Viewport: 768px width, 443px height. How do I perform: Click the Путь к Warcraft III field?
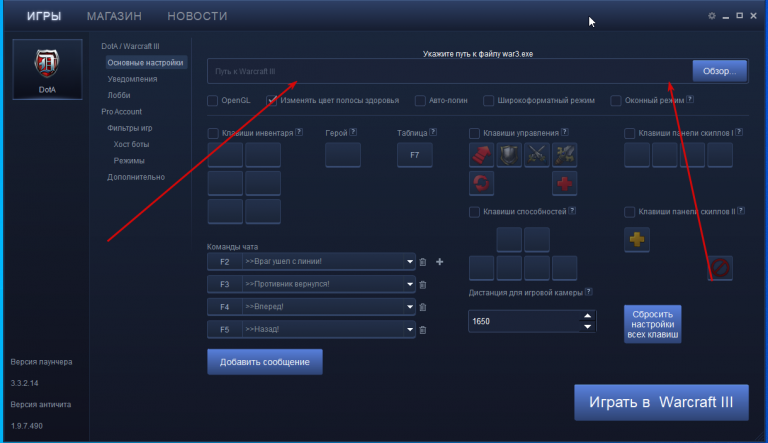click(450, 71)
